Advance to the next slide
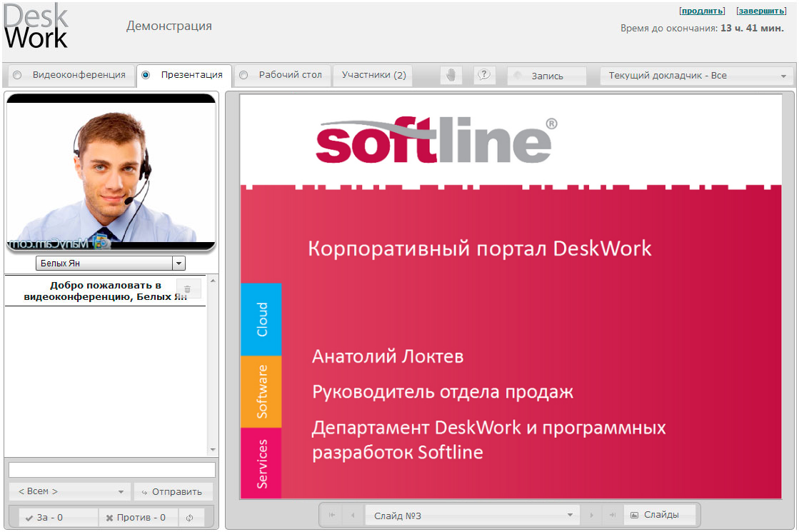The height and width of the screenshot is (532, 799). tap(591, 515)
